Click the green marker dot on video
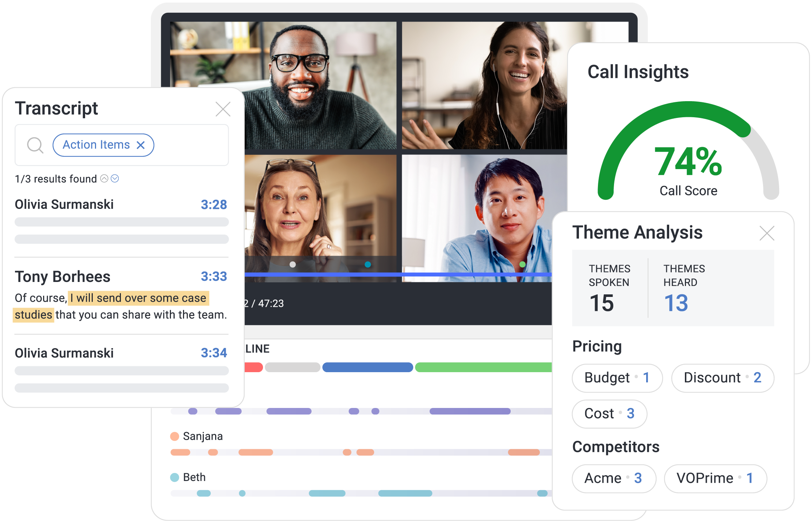 [x=522, y=264]
